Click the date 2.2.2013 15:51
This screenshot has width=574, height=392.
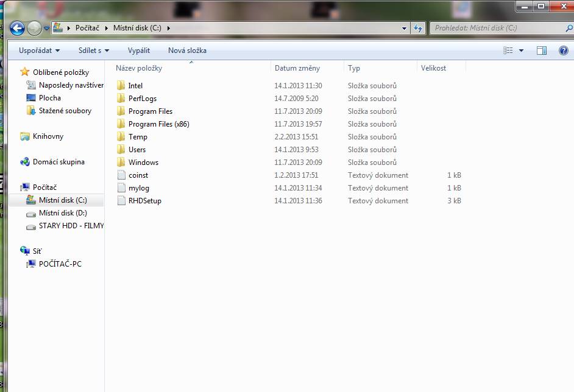click(x=296, y=137)
